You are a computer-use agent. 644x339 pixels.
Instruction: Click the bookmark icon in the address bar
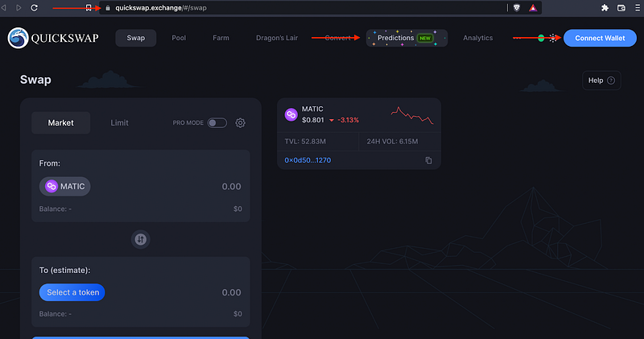point(89,8)
